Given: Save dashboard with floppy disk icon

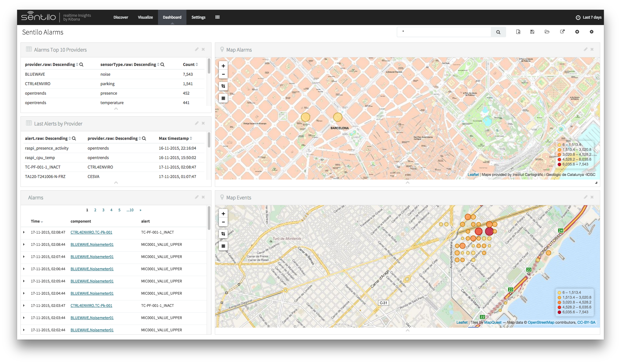Looking at the screenshot, I should (x=532, y=32).
